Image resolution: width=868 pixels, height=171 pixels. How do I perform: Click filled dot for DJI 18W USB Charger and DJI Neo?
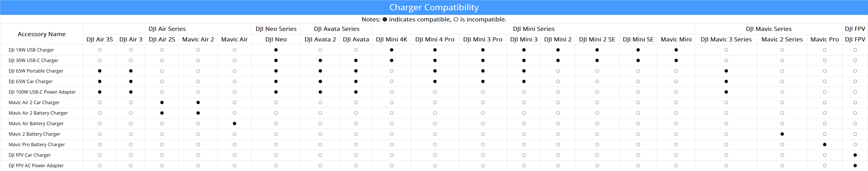(x=276, y=50)
